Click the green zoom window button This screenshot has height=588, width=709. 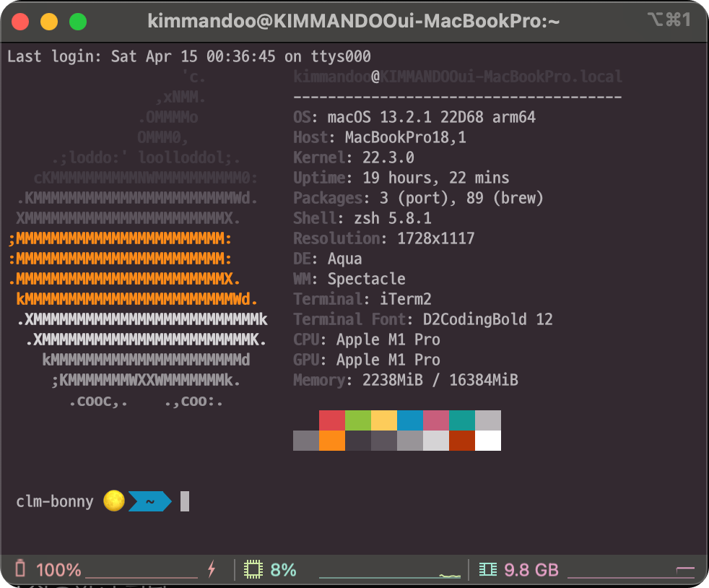click(78, 21)
